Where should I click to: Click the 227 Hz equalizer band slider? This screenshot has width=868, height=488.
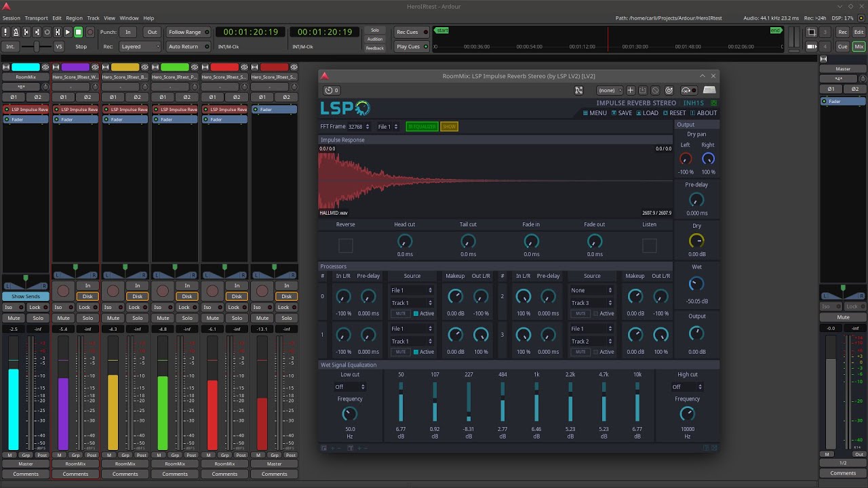tap(469, 402)
